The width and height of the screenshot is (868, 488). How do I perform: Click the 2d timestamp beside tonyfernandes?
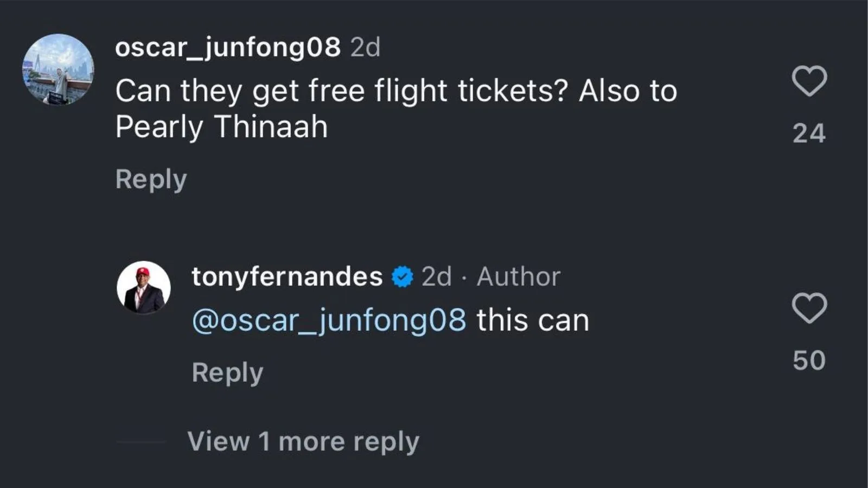[x=436, y=277]
